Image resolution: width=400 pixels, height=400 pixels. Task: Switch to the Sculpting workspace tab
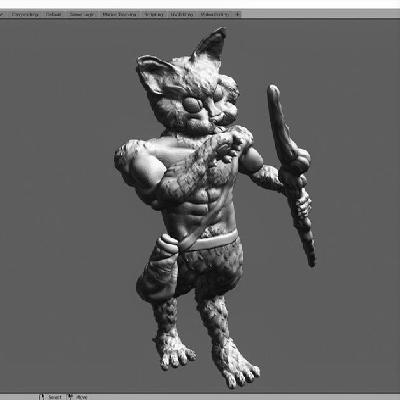182,14
